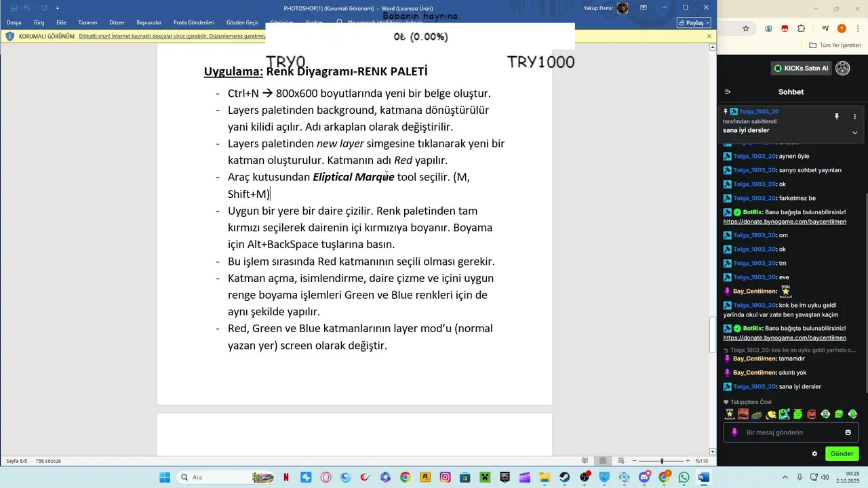Open the emoji picker smiley icon
This screenshot has width=868, height=488.
click(848, 432)
